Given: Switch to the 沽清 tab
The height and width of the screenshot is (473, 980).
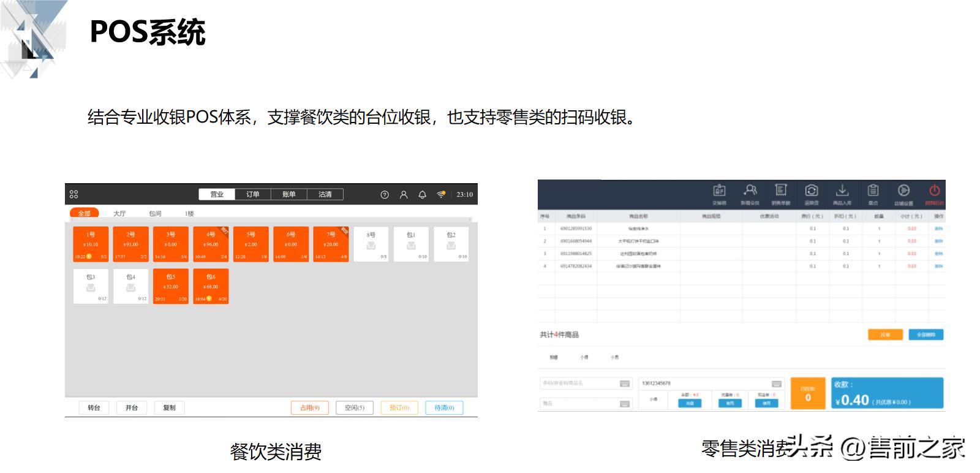Looking at the screenshot, I should pyautogui.click(x=325, y=194).
